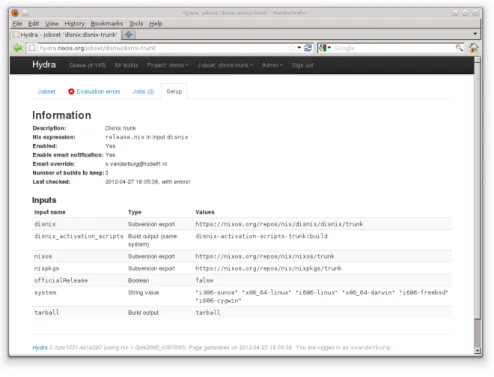Click the Google search input field
Image resolution: width=494 pixels, height=377 pixels.
pyautogui.click(x=394, y=48)
